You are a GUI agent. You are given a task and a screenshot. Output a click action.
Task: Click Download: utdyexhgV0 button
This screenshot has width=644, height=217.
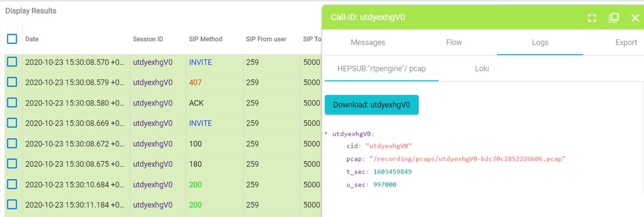click(371, 104)
